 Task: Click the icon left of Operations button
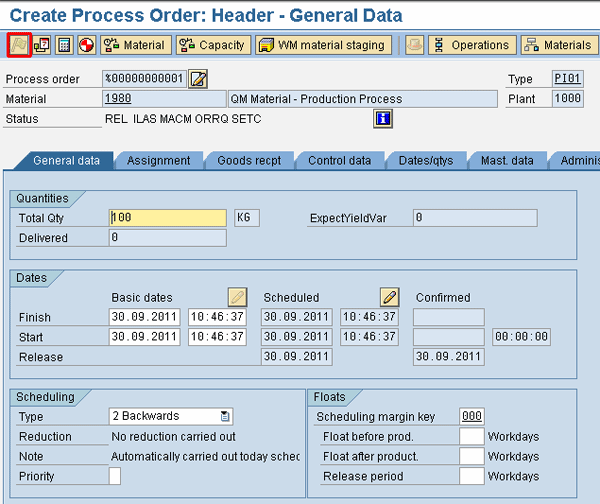(x=414, y=45)
